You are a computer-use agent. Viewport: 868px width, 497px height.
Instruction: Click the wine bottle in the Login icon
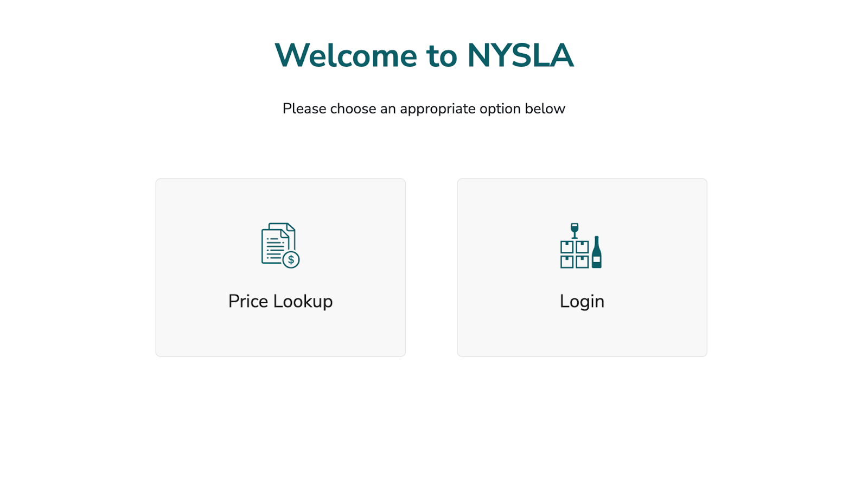pyautogui.click(x=597, y=252)
